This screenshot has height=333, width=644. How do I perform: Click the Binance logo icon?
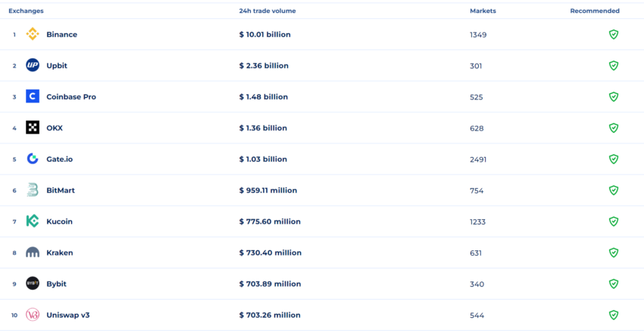[33, 34]
